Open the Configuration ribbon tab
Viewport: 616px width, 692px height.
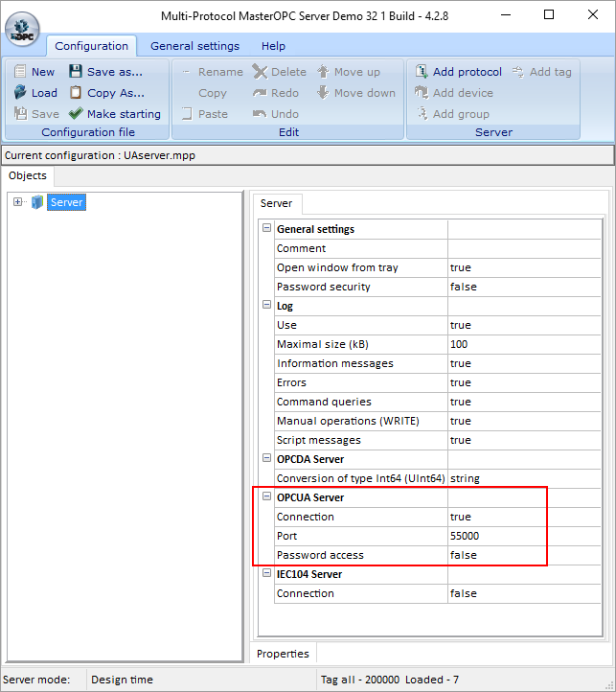click(x=91, y=46)
